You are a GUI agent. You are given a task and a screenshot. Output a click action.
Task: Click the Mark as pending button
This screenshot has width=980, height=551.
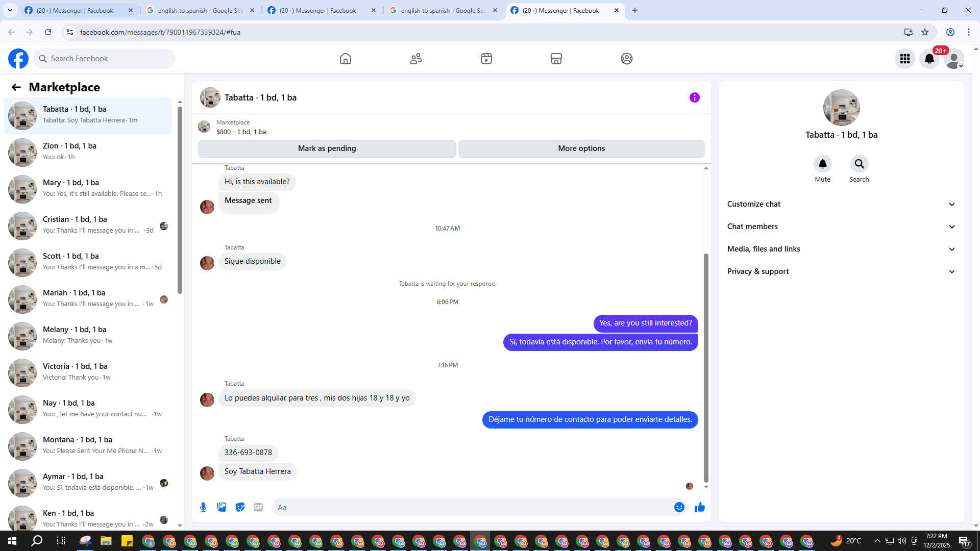[x=327, y=148]
